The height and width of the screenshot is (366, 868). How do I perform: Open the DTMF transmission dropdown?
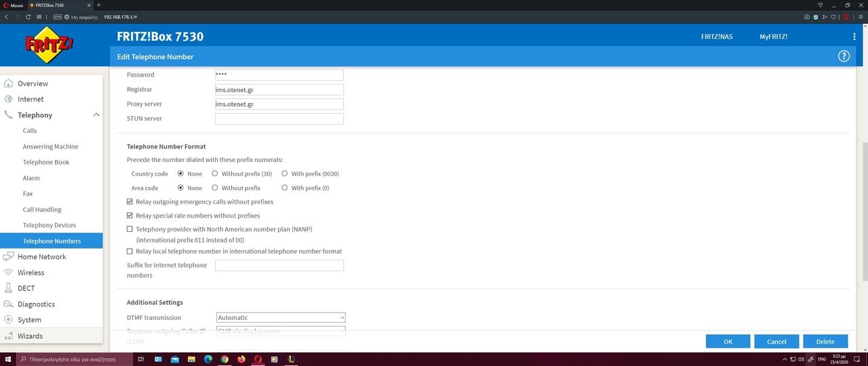tap(281, 317)
